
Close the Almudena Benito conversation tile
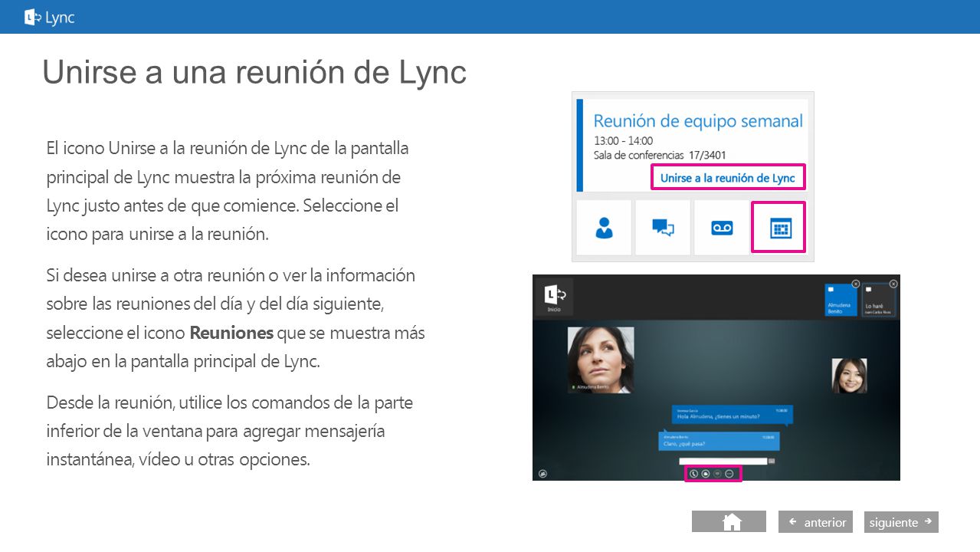click(856, 284)
